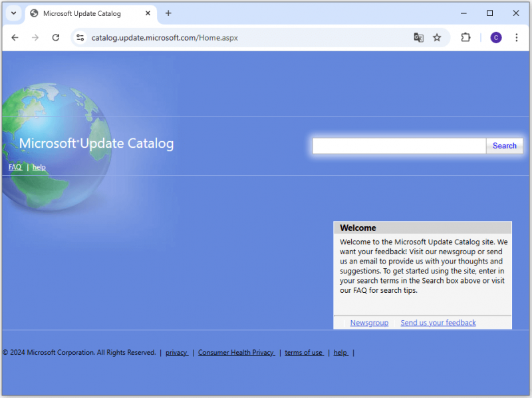This screenshot has width=532, height=398.
Task: Click the 2024 Microsoft Corporation copyright text
Action: pos(79,353)
